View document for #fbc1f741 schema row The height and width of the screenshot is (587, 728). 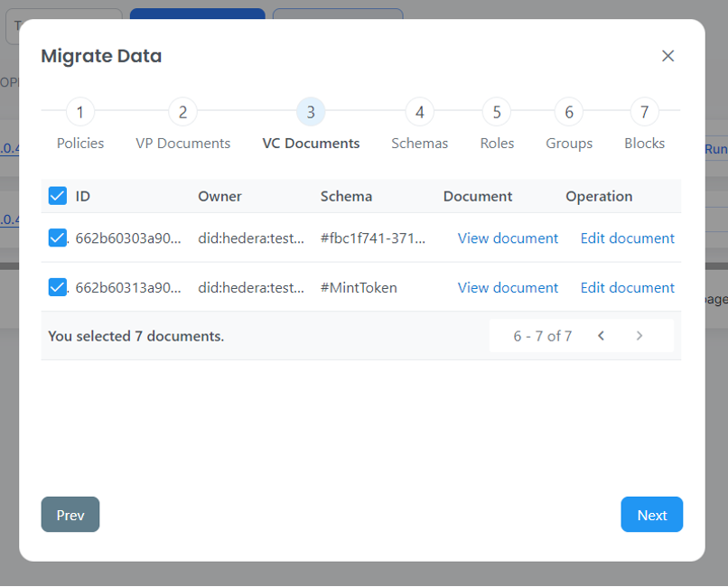click(x=508, y=238)
